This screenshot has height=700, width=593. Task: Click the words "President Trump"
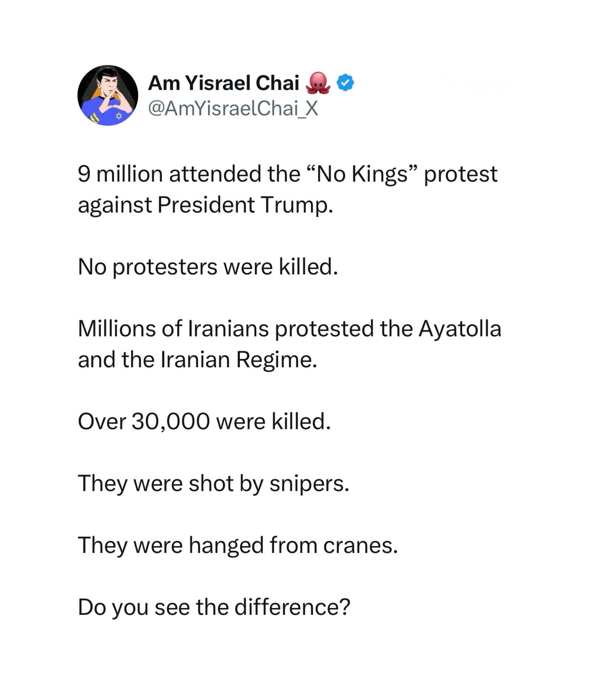245,205
